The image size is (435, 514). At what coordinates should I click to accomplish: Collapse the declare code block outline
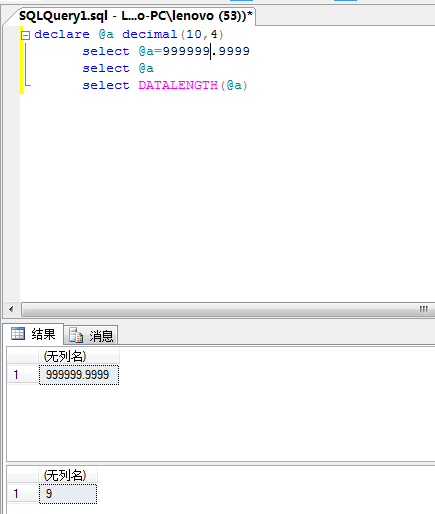coord(25,35)
